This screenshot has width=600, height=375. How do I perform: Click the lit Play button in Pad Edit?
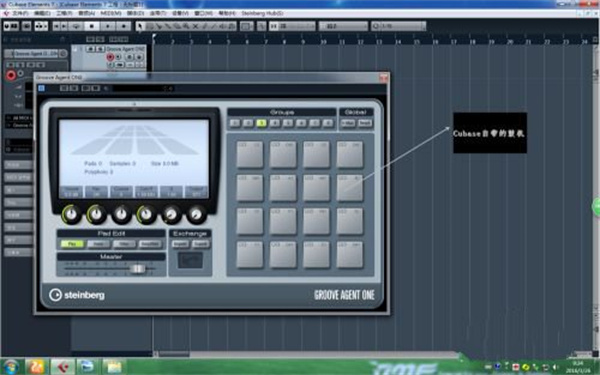[x=72, y=244]
